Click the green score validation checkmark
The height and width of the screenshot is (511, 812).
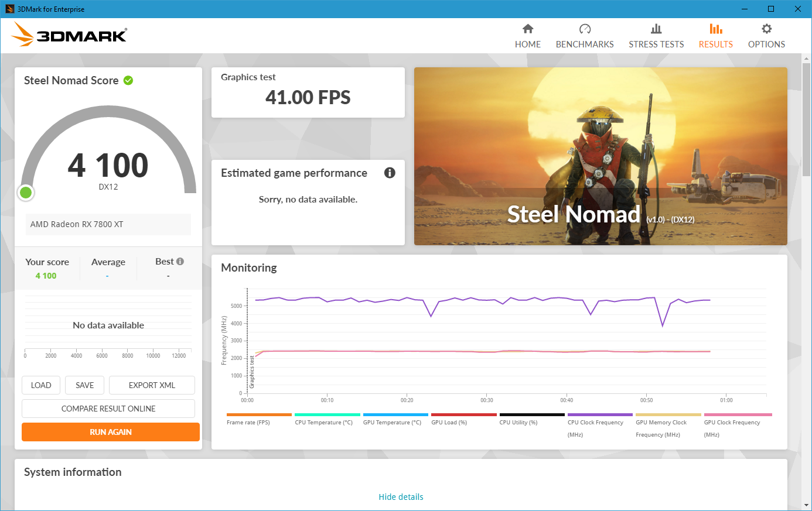point(128,80)
